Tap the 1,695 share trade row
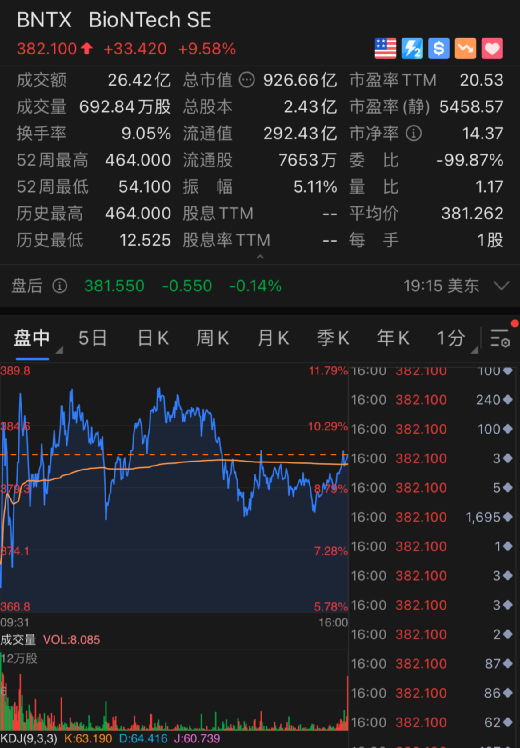520x748 pixels. 433,517
